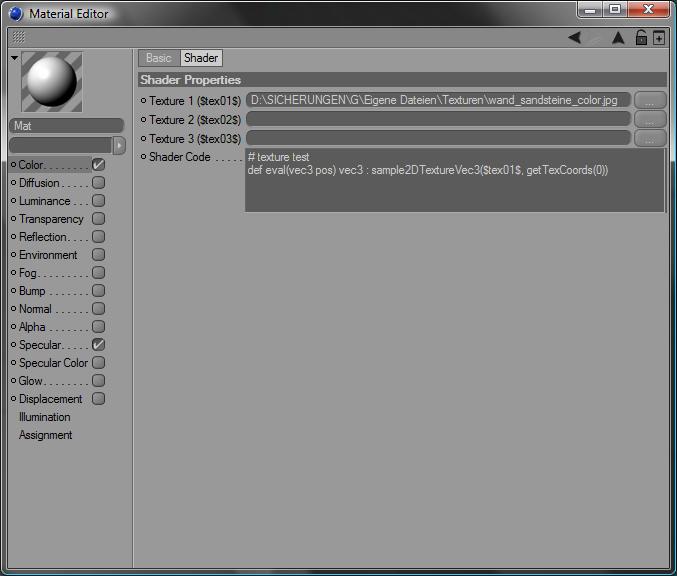The width and height of the screenshot is (677, 576).
Task: Enable the Environment channel checkbox
Action: (x=98, y=255)
